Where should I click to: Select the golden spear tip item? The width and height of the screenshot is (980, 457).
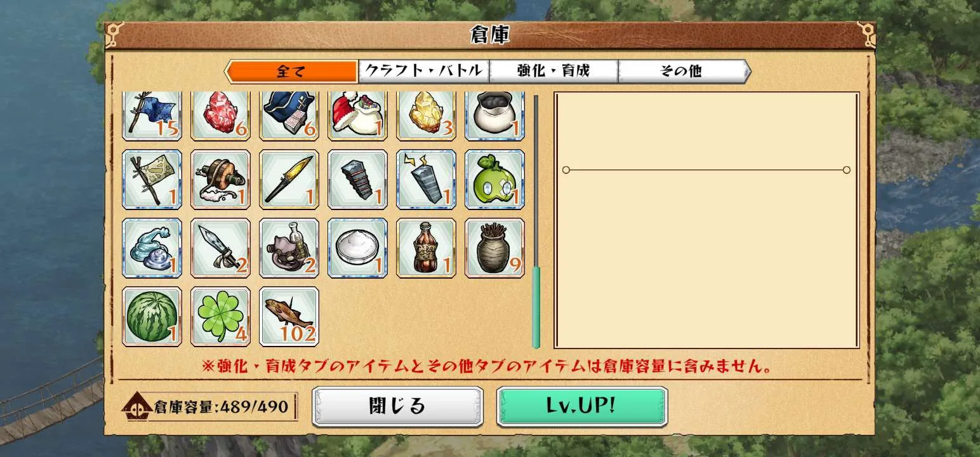click(x=289, y=179)
